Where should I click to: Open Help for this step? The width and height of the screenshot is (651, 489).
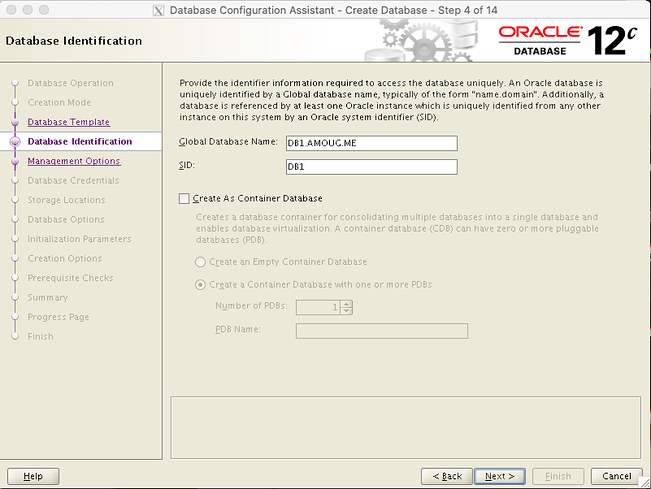point(33,476)
